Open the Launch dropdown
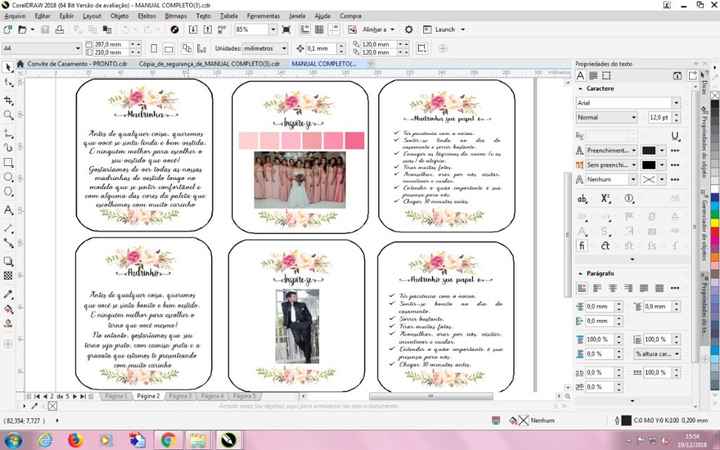The height and width of the screenshot is (450, 720). coord(463,29)
